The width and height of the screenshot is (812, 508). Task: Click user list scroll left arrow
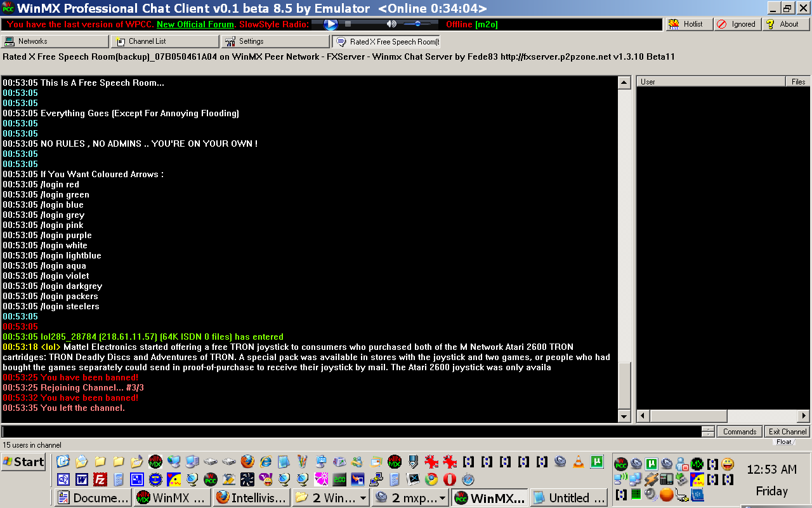[643, 416]
